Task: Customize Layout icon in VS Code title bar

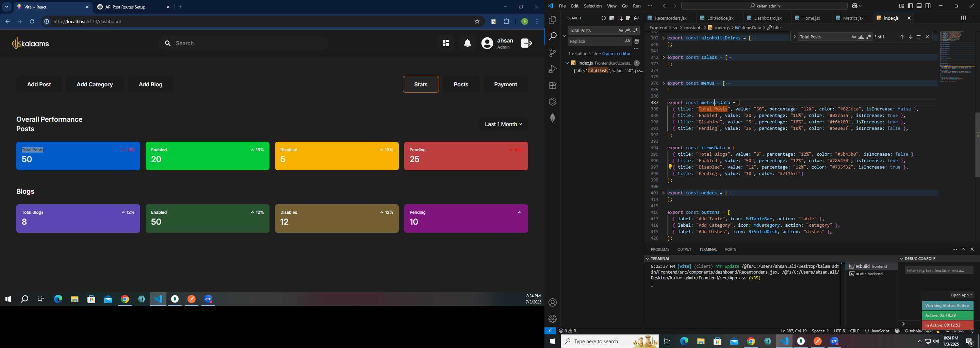Action: [901, 6]
